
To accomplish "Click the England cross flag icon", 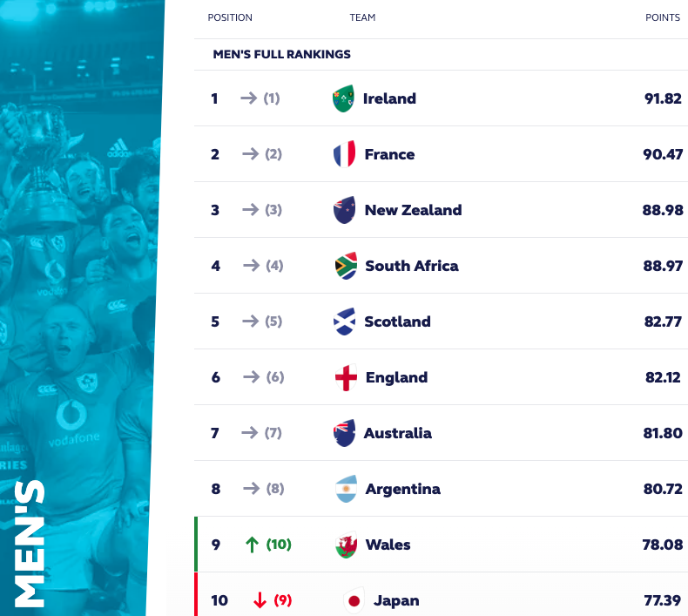I will click(x=346, y=377).
